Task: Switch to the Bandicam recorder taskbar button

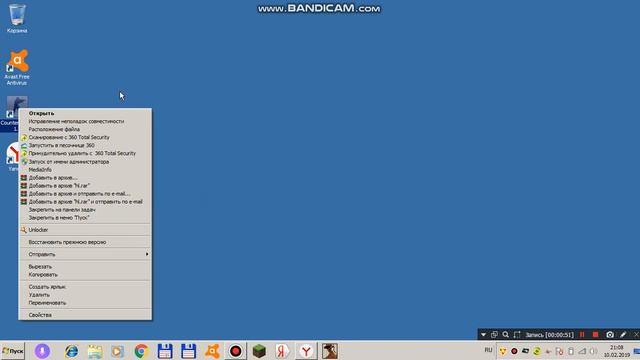Action: [x=236, y=351]
